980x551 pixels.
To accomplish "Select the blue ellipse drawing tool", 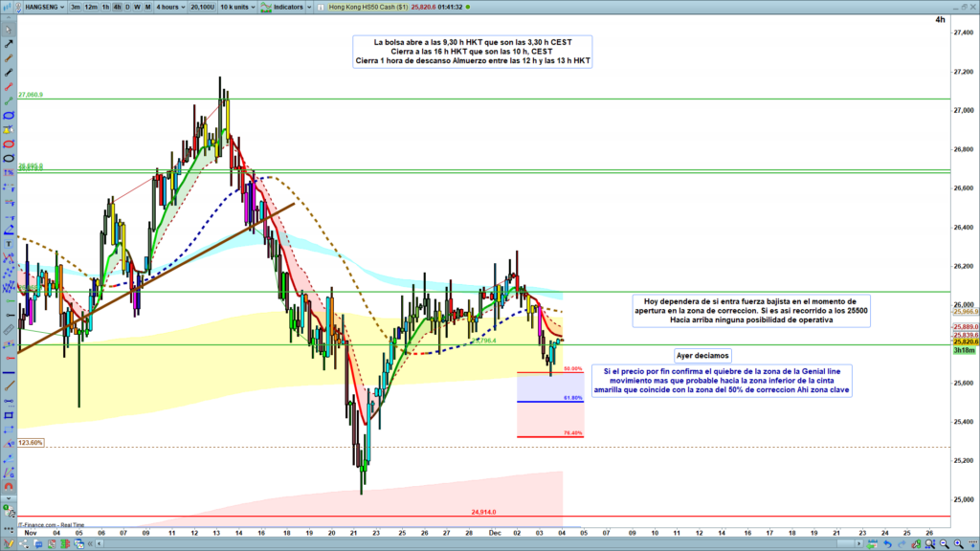I will pos(9,116).
